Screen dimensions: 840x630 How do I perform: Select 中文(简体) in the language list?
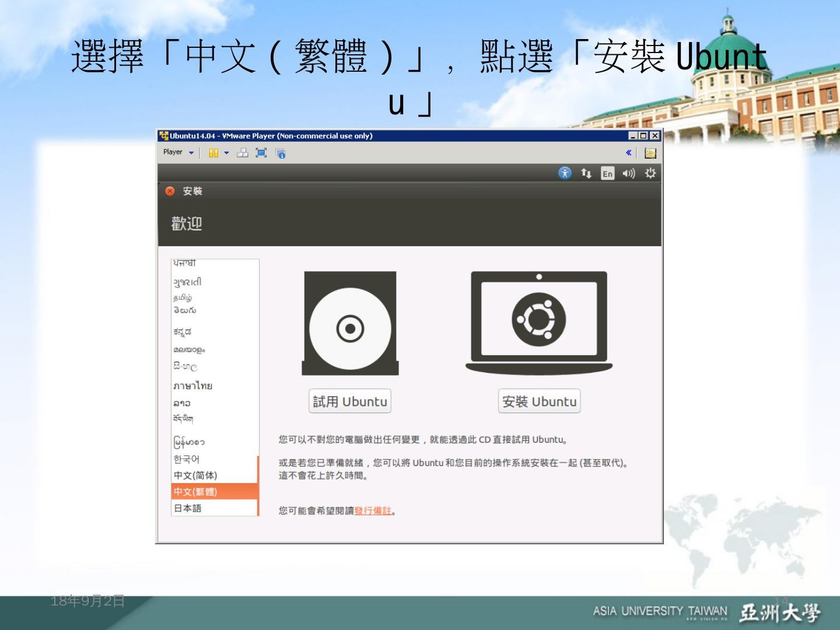(215, 475)
